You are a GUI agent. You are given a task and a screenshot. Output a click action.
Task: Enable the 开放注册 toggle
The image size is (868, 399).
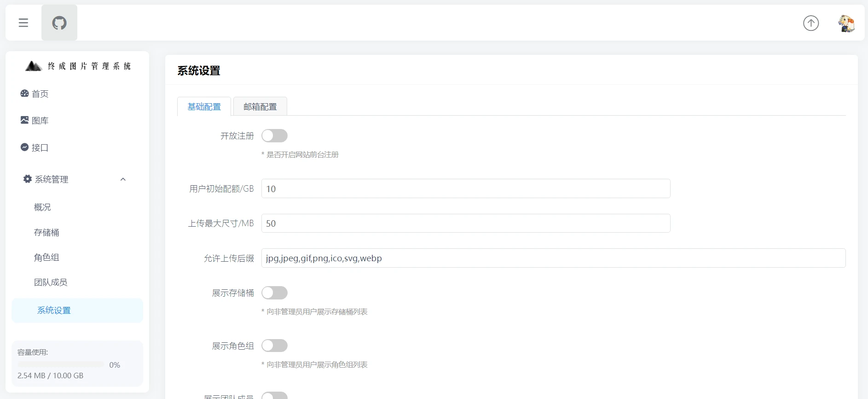[274, 136]
